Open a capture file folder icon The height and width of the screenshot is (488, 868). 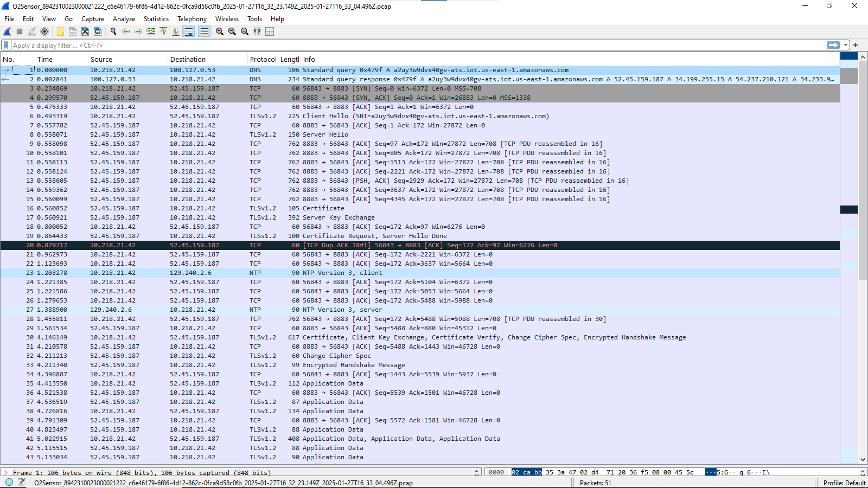(60, 31)
